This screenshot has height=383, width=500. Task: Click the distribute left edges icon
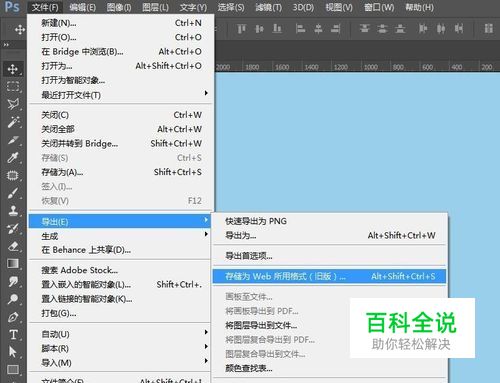tap(423, 29)
